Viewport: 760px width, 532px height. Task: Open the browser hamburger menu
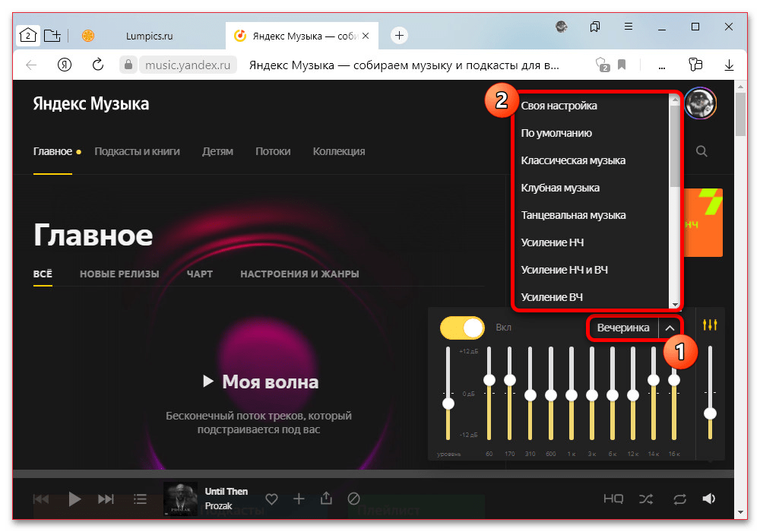629,27
